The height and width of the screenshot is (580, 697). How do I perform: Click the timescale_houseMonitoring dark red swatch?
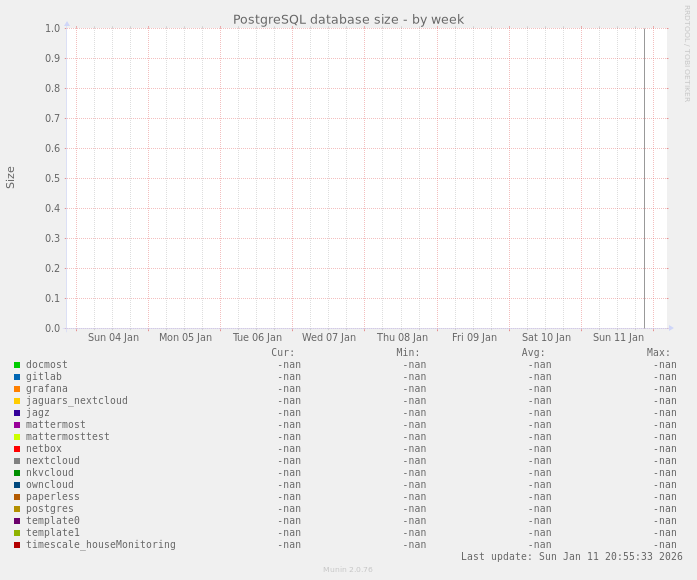(x=17, y=545)
